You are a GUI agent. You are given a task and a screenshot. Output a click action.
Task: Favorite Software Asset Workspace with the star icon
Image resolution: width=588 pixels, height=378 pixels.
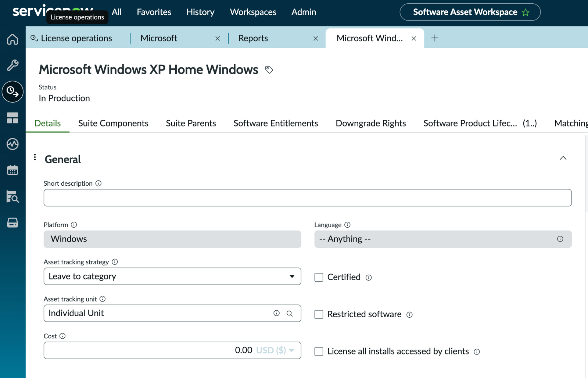click(526, 12)
